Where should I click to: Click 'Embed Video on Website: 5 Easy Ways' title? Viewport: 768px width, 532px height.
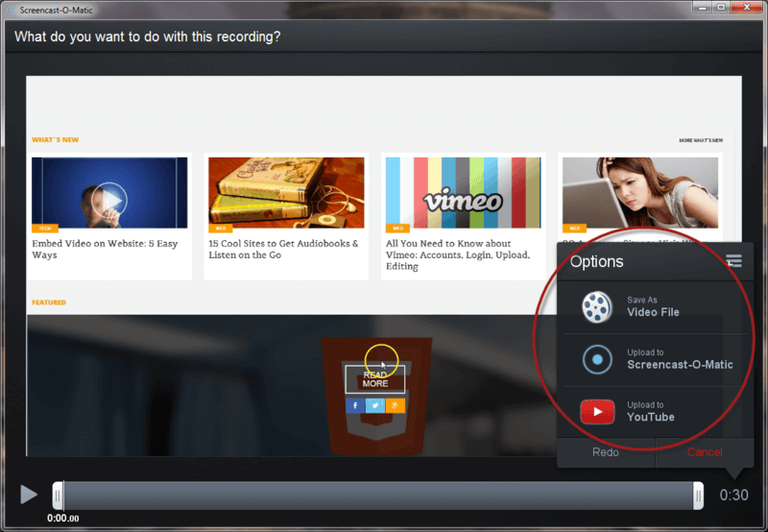pyautogui.click(x=105, y=250)
